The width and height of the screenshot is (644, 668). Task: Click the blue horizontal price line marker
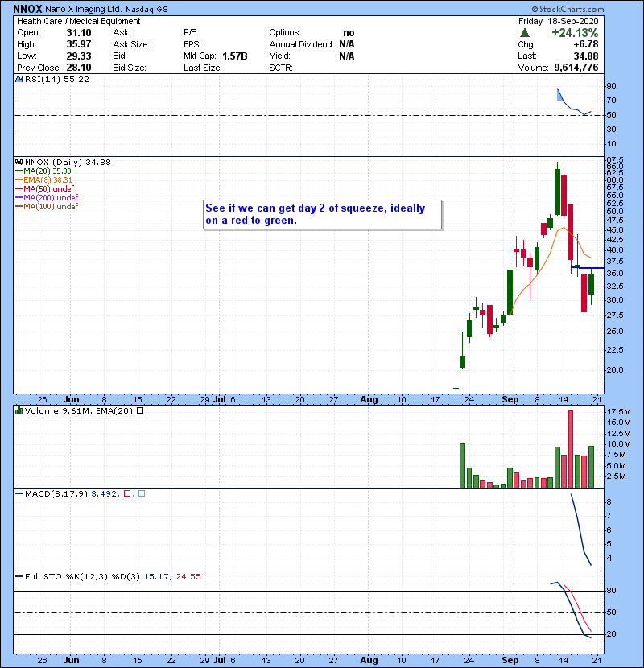586,267
